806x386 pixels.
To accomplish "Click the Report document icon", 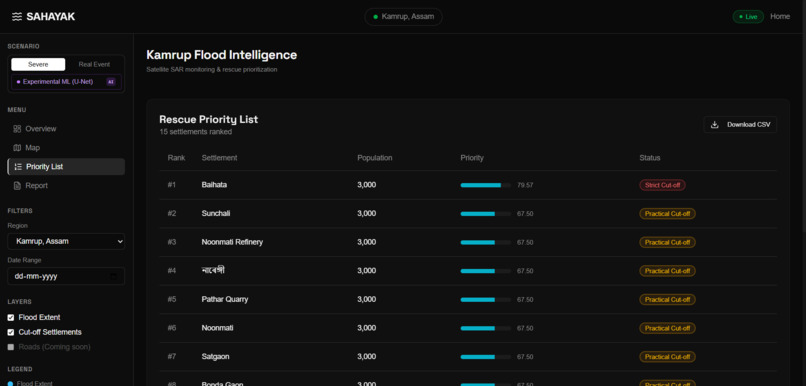I will [x=17, y=186].
